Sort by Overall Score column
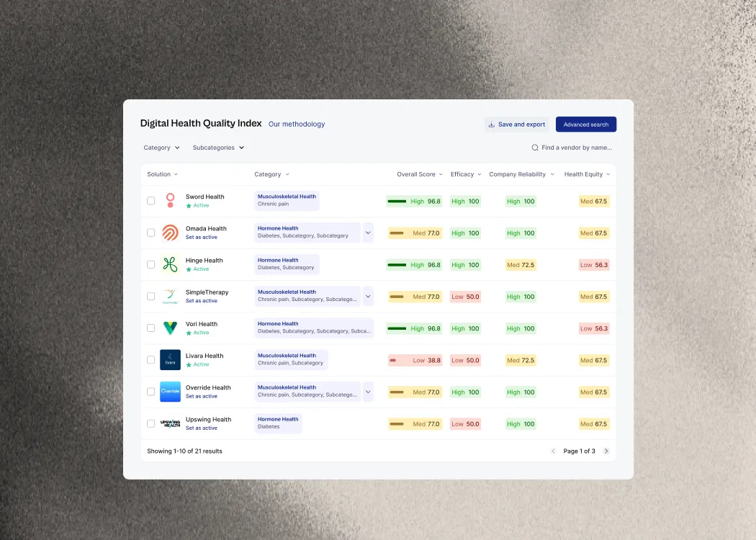756x540 pixels. (420, 174)
